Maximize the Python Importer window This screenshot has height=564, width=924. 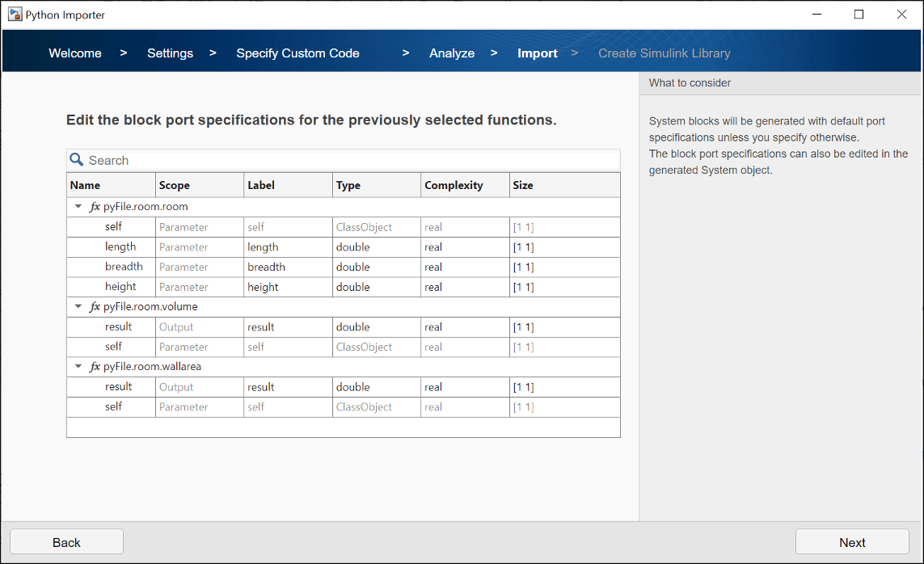pyautogui.click(x=859, y=14)
